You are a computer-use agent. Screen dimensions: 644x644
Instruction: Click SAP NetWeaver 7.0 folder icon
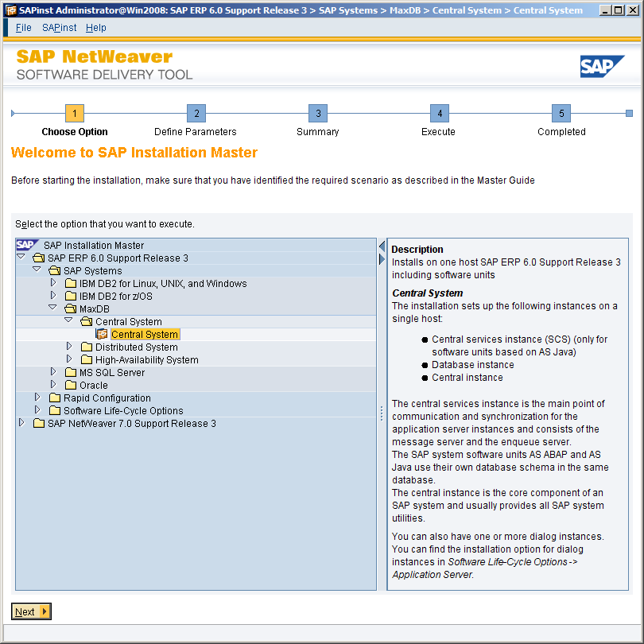coord(39,424)
